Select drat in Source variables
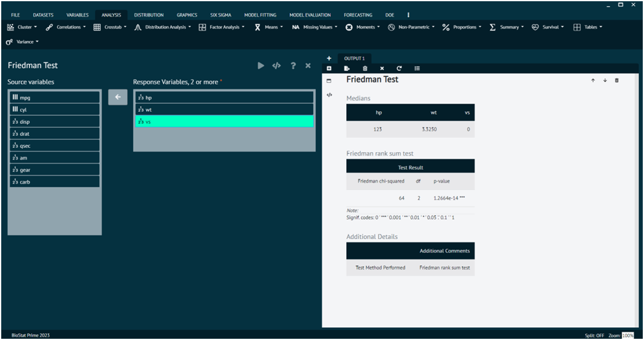This screenshot has height=340, width=644. point(55,133)
